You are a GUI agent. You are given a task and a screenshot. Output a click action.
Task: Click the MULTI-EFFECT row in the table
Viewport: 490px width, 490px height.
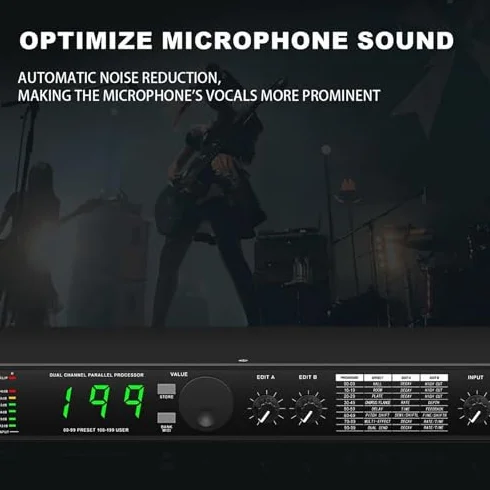pyautogui.click(x=392, y=422)
